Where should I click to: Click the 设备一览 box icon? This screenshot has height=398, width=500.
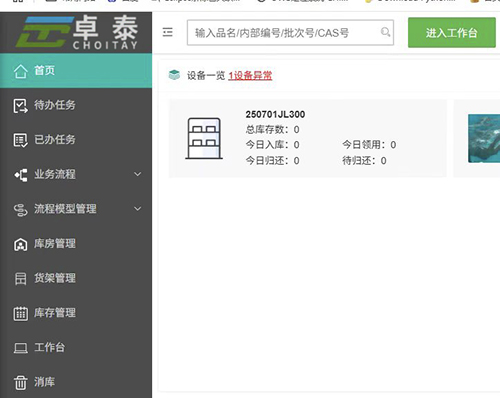pyautogui.click(x=174, y=75)
